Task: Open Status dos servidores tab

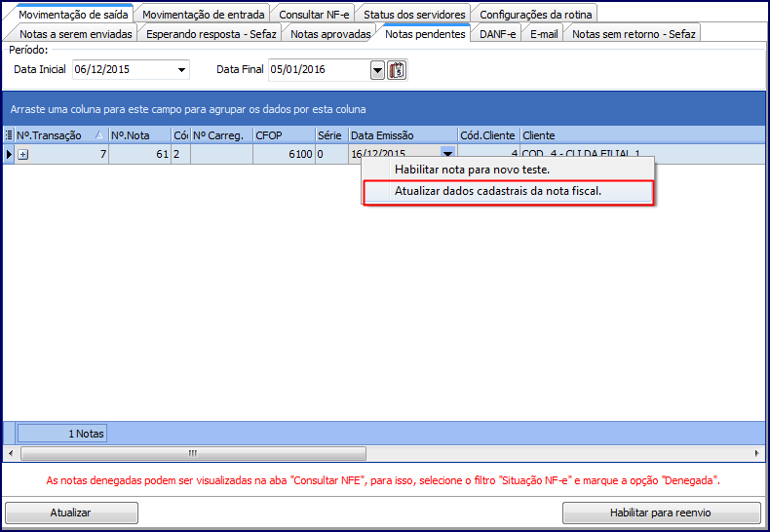Action: pos(414,15)
